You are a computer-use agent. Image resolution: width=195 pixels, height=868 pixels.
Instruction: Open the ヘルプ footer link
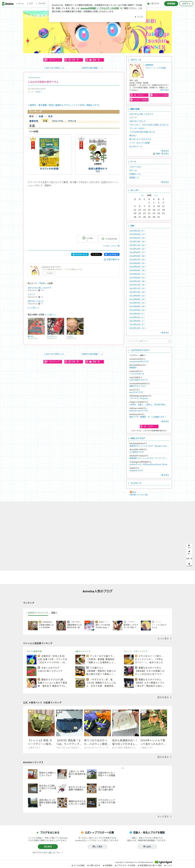coord(168,865)
